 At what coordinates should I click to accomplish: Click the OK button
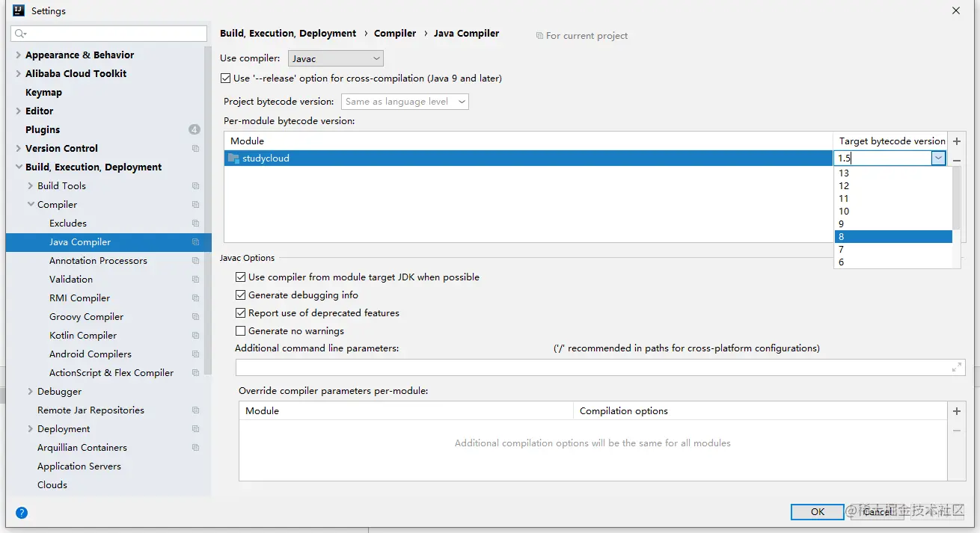(818, 512)
